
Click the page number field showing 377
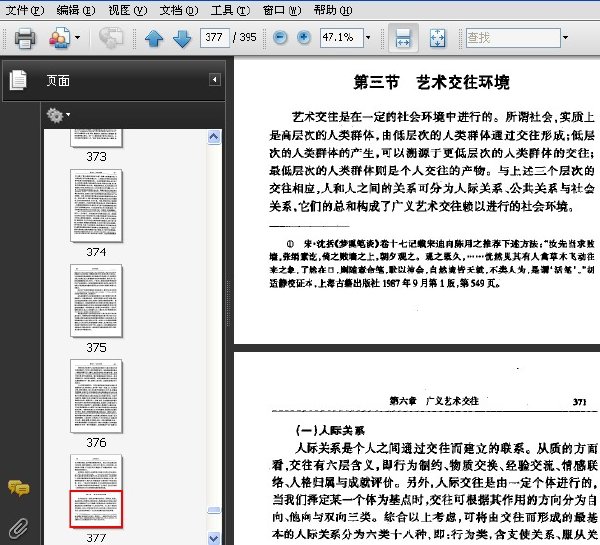[x=215, y=38]
